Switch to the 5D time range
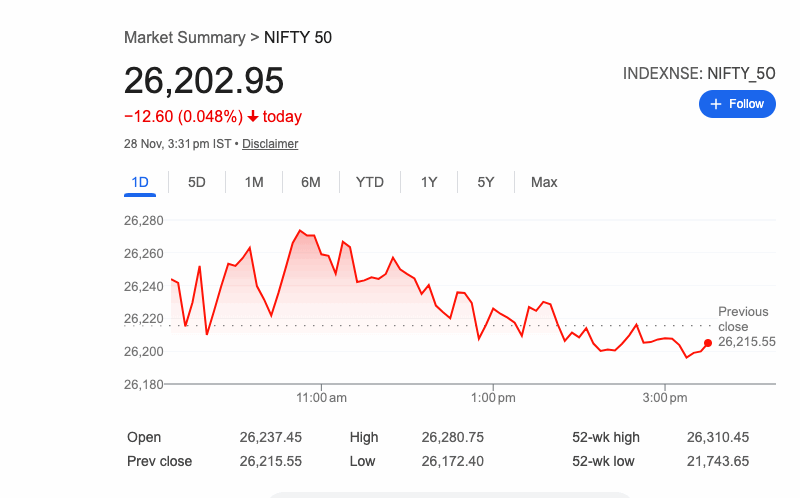Viewport: 800px width, 498px height. pyautogui.click(x=197, y=182)
